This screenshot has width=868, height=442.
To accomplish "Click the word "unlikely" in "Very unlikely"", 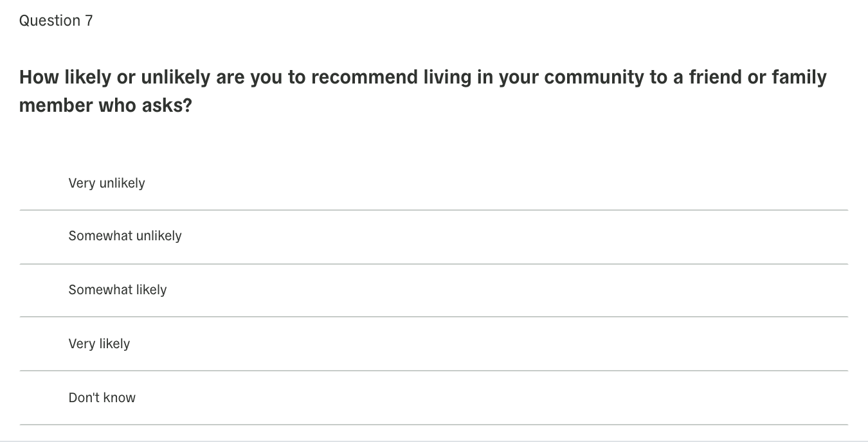I will 122,183.
